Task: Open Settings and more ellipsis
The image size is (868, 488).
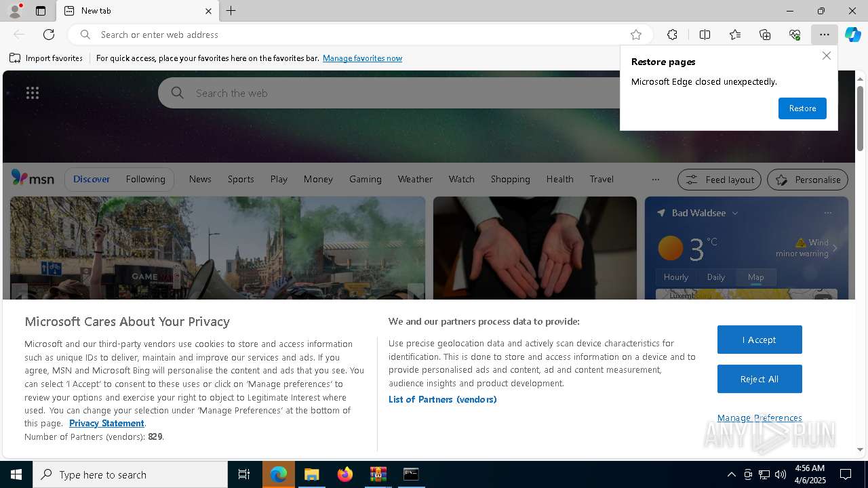Action: tap(825, 35)
